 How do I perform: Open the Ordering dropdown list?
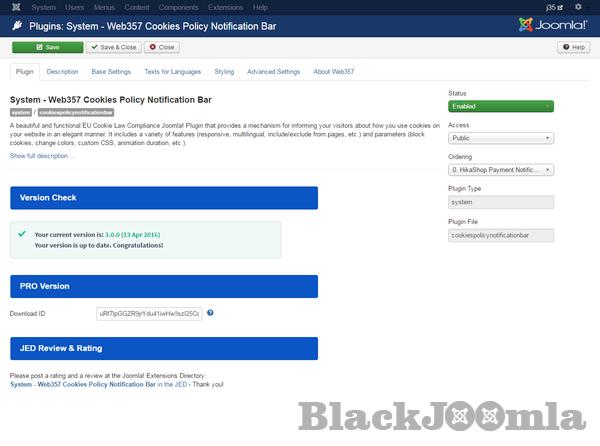click(501, 170)
